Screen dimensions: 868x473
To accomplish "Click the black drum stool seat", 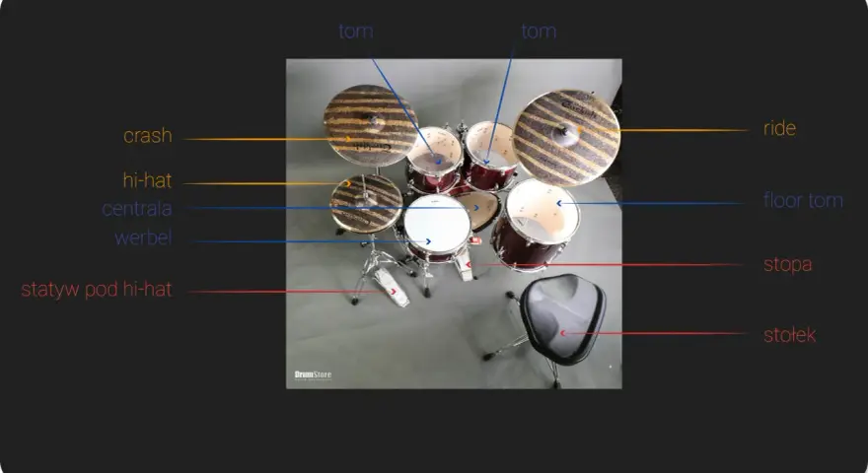I will (x=563, y=318).
